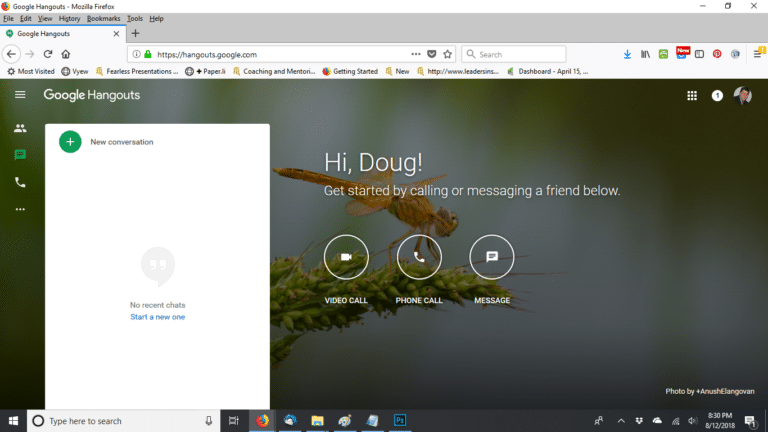This screenshot has width=768, height=432.
Task: Start a Phone Call
Action: click(419, 257)
